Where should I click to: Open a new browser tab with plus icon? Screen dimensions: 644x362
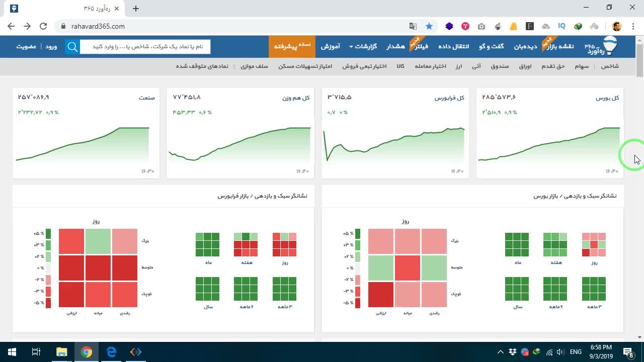click(x=136, y=9)
